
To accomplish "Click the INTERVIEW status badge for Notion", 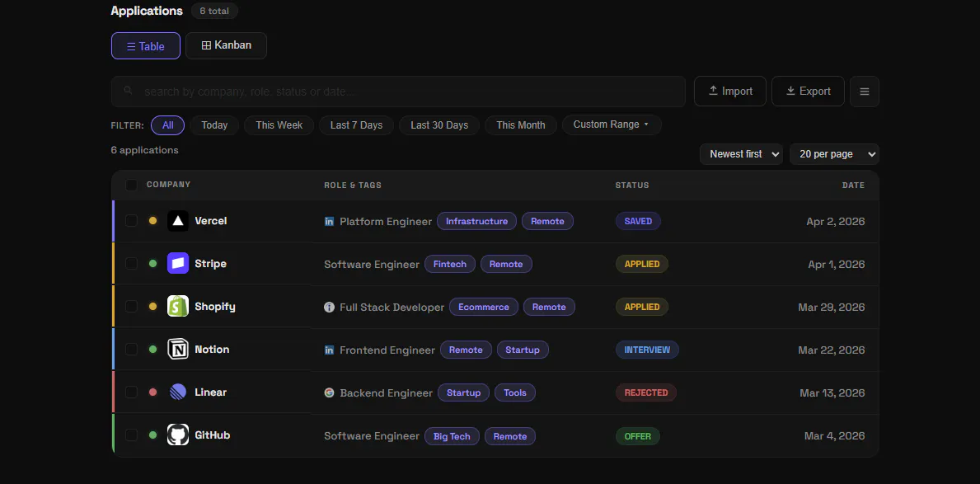I will point(647,350).
